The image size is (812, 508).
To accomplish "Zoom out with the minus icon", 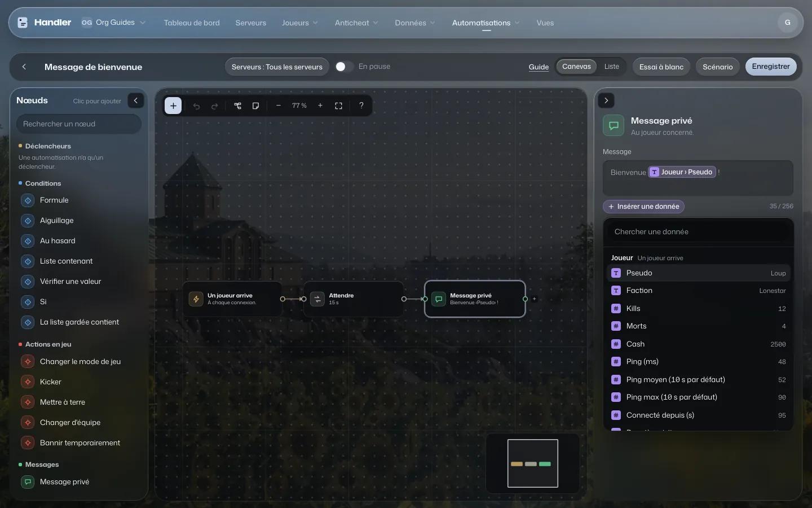I will pyautogui.click(x=279, y=106).
